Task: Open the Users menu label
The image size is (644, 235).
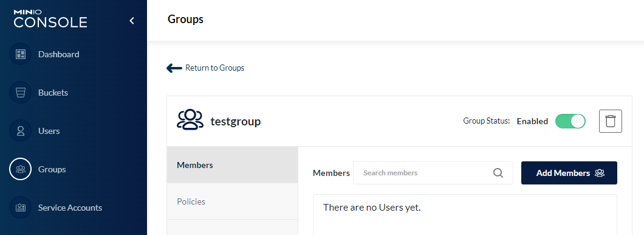Action: pos(49,131)
